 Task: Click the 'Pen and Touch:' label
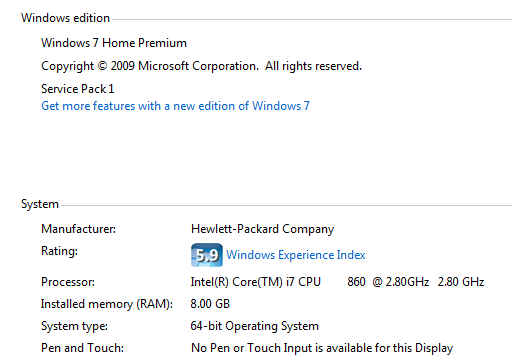(82, 348)
